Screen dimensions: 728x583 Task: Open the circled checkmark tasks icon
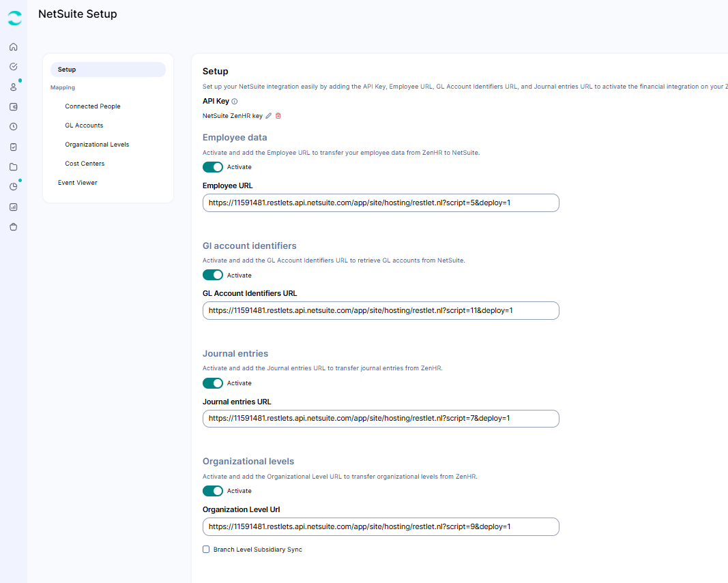coord(14,67)
